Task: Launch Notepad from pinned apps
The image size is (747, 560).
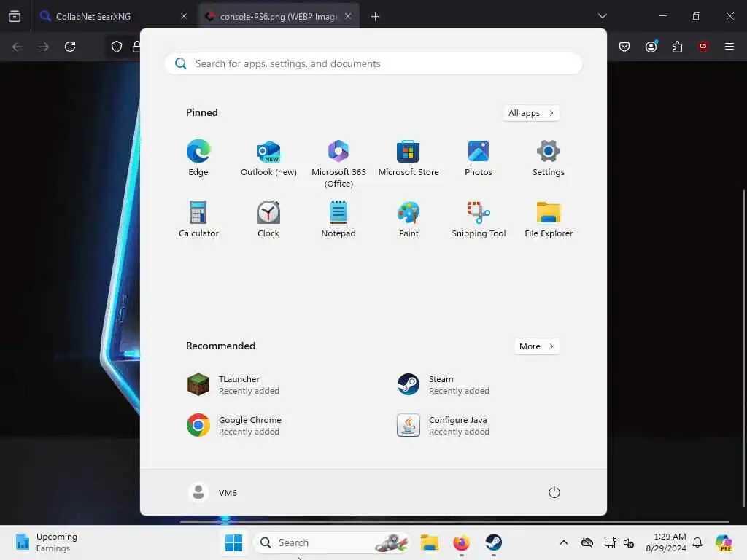Action: pos(338,219)
